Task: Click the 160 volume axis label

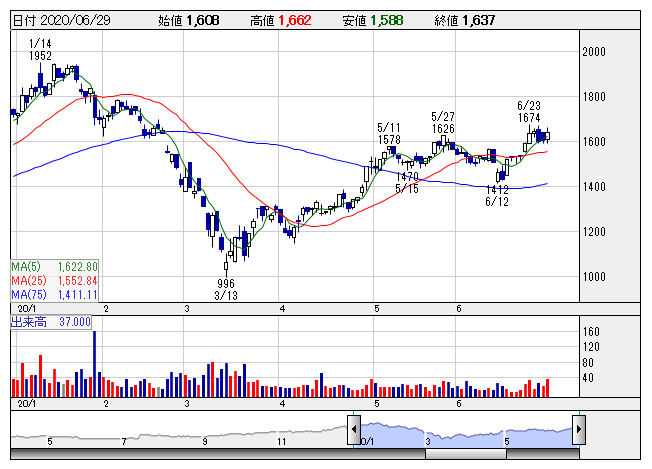Action: click(x=591, y=332)
